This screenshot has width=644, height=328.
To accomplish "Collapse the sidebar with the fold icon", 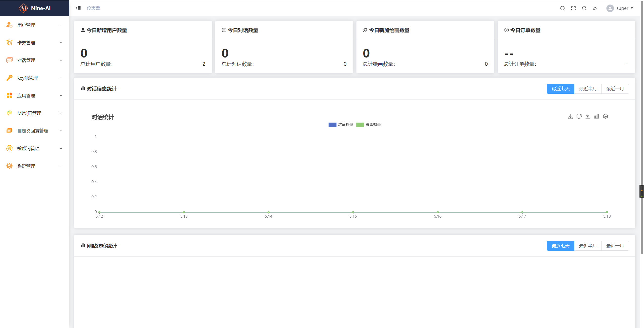I will click(78, 8).
